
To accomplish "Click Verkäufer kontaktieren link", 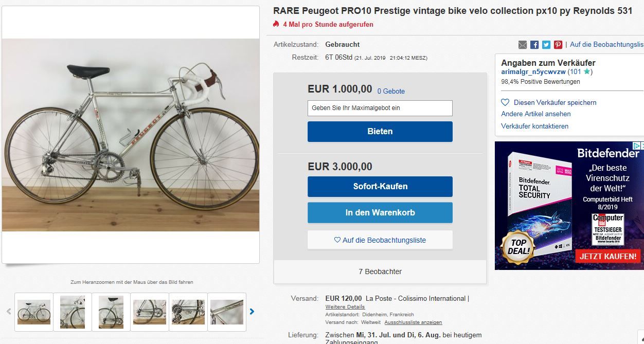I will pyautogui.click(x=534, y=126).
